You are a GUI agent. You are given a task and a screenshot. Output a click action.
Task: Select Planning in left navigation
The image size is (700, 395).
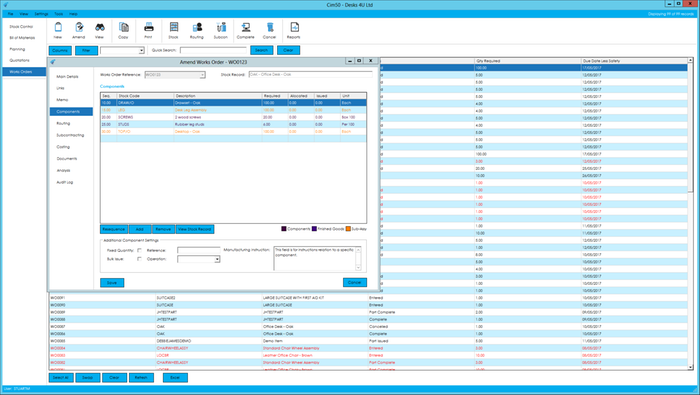click(x=17, y=49)
